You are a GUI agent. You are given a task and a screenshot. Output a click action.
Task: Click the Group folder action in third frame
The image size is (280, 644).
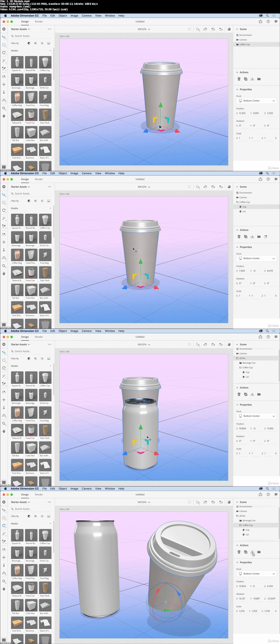[259, 394]
